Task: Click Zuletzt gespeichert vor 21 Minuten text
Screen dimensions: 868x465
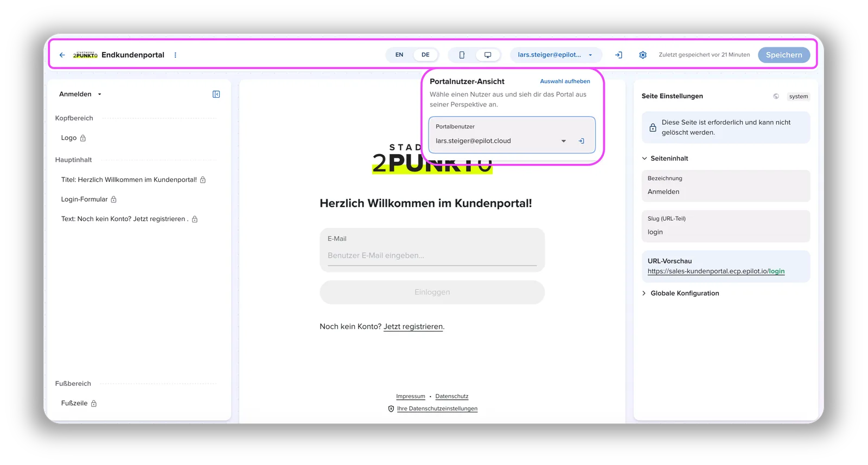Action: [704, 55]
